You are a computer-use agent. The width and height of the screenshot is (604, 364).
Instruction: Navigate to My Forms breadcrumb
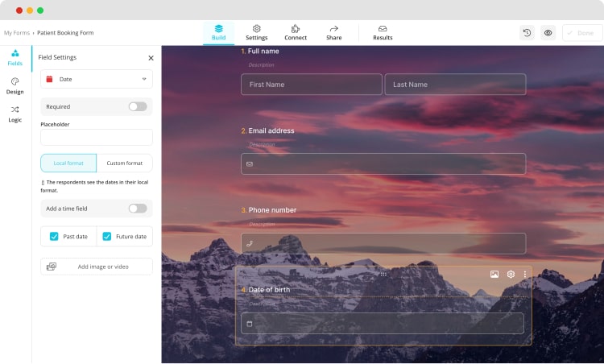coord(15,33)
